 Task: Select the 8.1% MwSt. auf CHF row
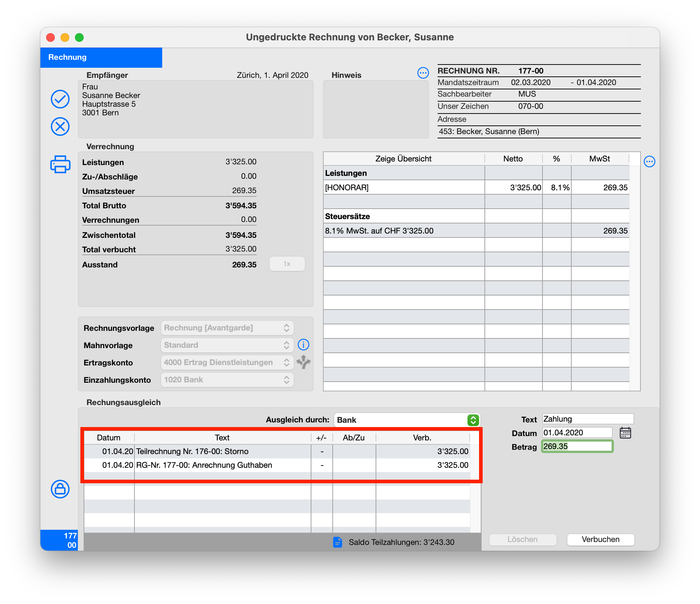coord(476,231)
